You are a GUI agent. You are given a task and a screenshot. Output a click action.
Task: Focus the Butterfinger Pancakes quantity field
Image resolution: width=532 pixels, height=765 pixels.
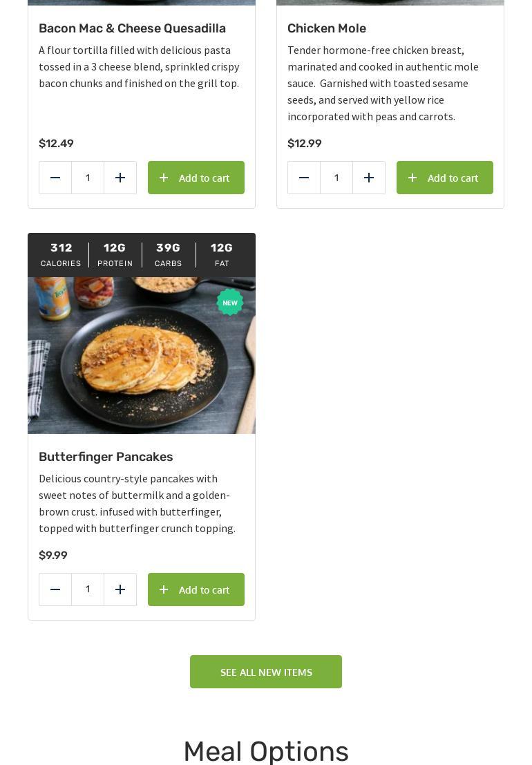coord(88,589)
